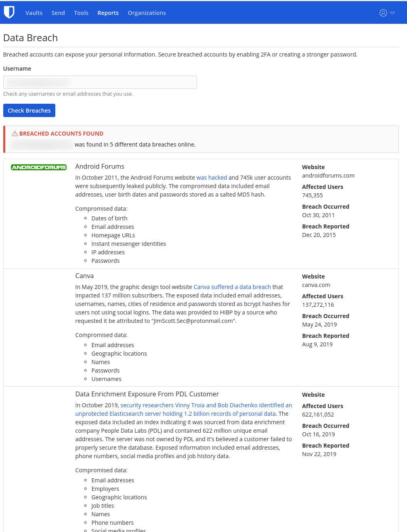This screenshot has width=407, height=532.
Task: Click the date May 24, 2019
Action: (319, 325)
